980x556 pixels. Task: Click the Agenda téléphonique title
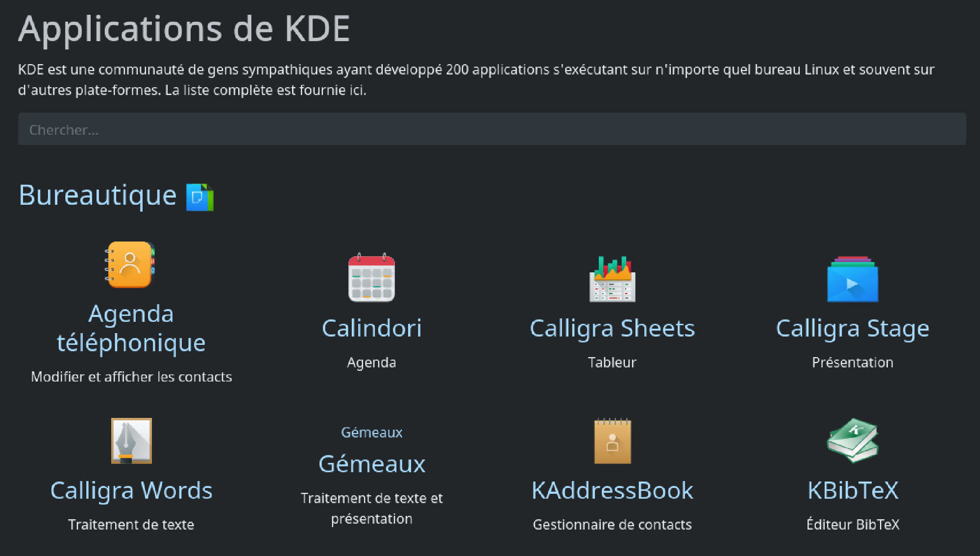pyautogui.click(x=131, y=327)
